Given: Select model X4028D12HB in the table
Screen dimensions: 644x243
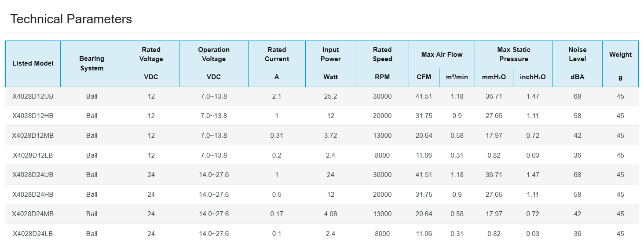Looking at the screenshot, I should pos(33,116).
